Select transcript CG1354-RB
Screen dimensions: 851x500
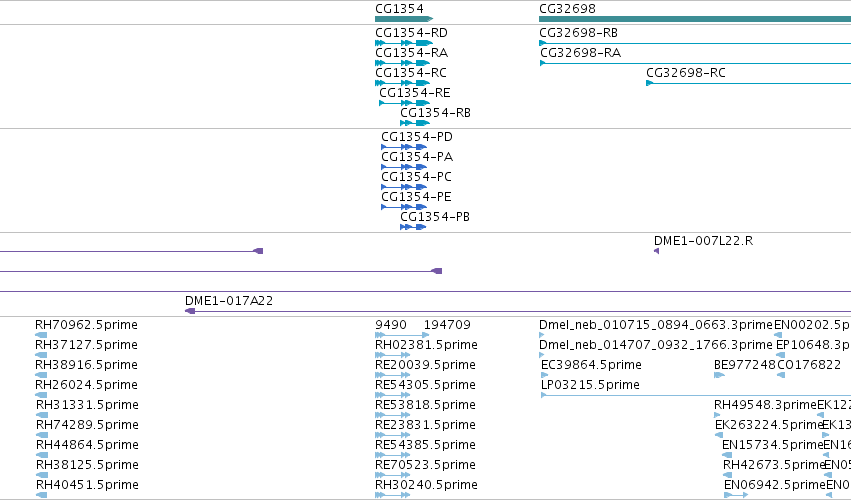click(x=435, y=113)
